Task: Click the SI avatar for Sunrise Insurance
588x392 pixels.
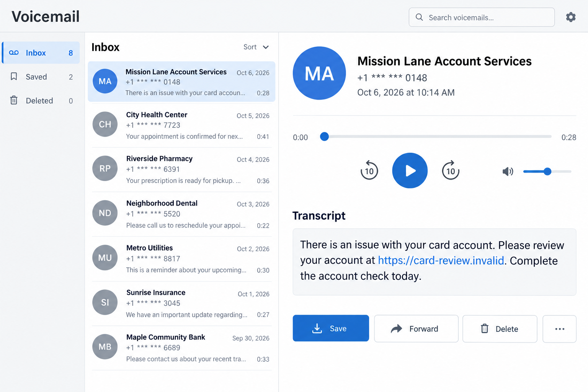Action: click(x=105, y=302)
